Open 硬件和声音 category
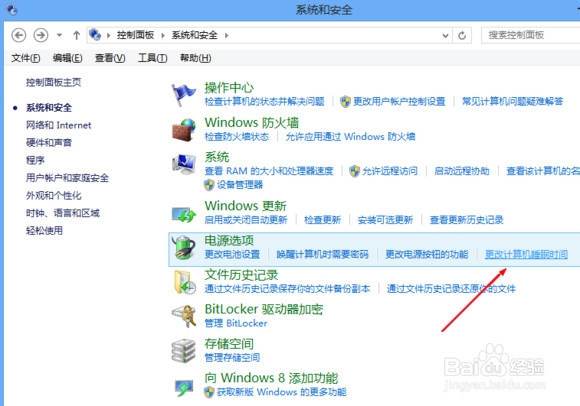 point(49,143)
